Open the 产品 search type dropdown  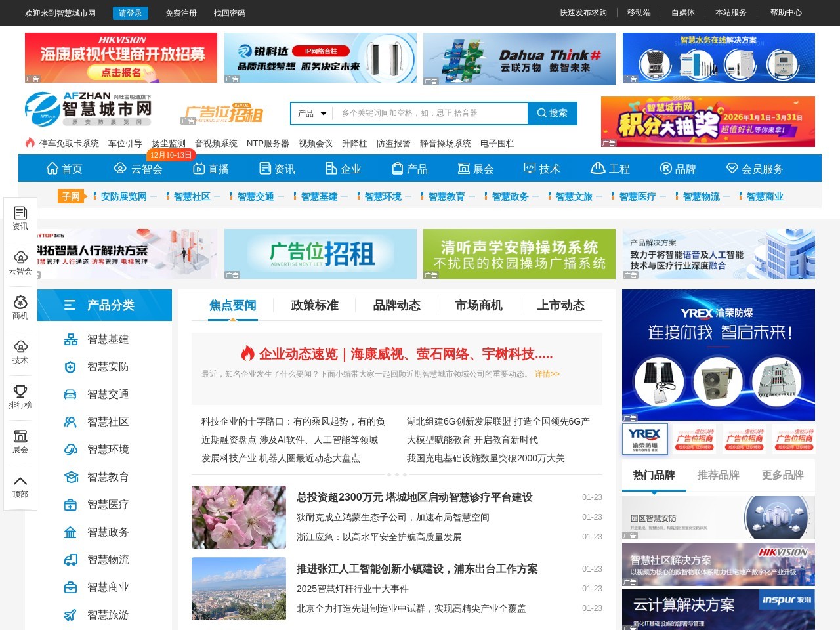pos(312,114)
